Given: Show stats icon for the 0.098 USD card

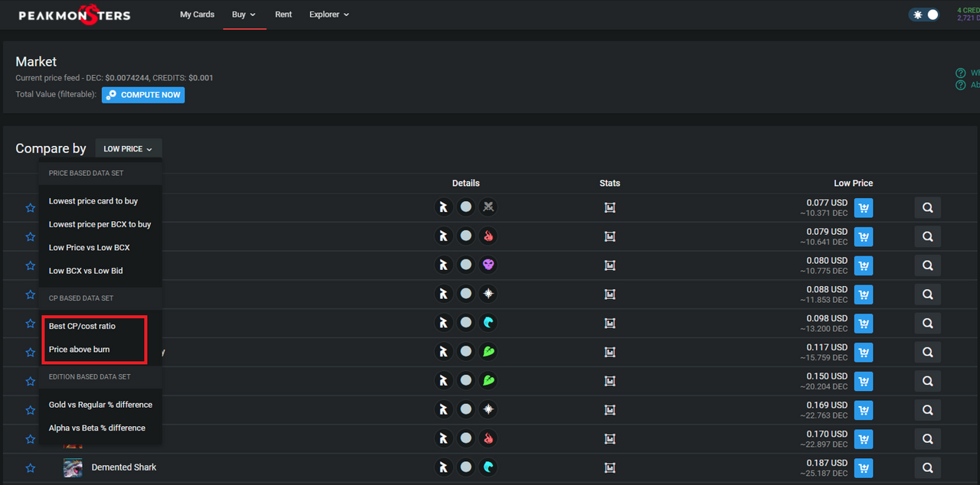Looking at the screenshot, I should click(610, 324).
